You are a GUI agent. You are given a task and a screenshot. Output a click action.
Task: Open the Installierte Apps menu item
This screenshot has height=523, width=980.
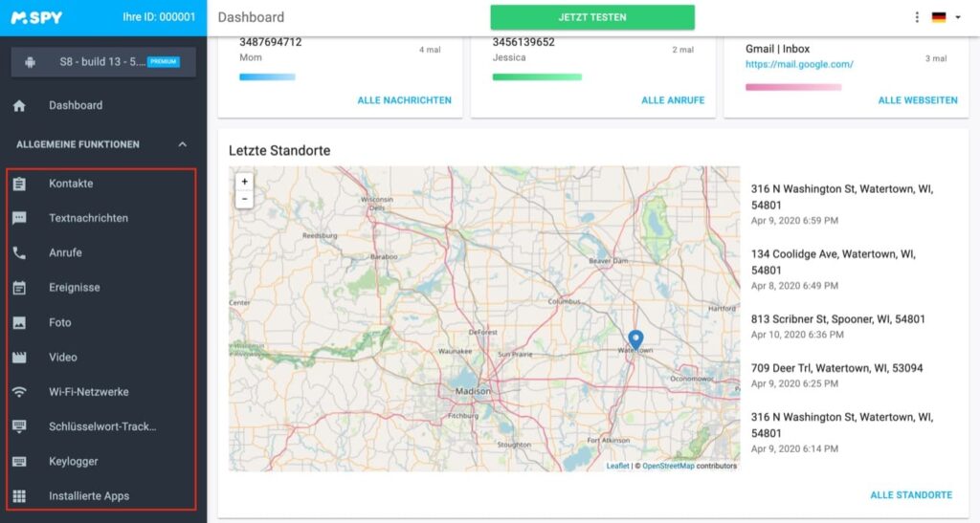pos(89,496)
